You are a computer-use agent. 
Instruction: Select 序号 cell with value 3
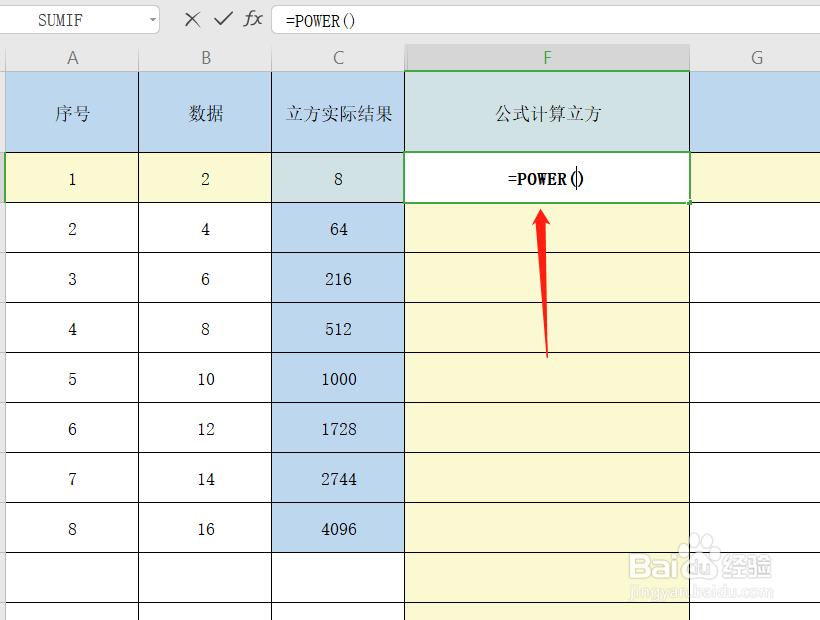tap(72, 278)
